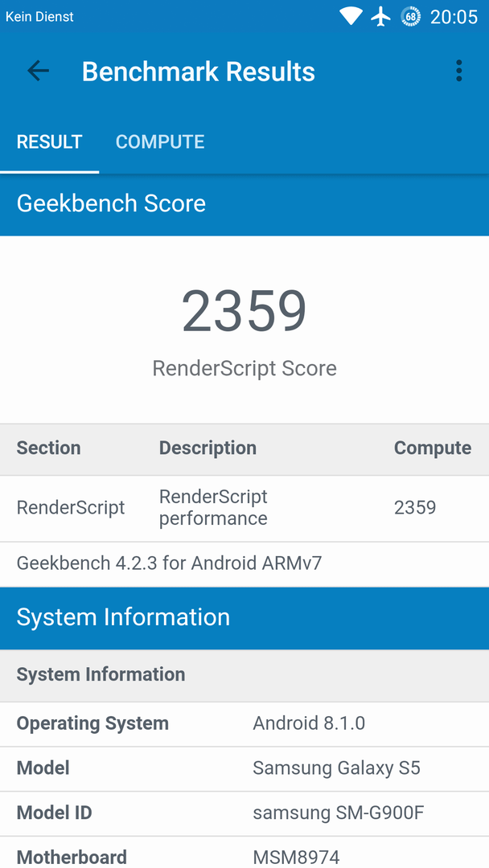The image size is (489, 868).
Task: Tap the Compute column header
Action: pyautogui.click(x=433, y=448)
